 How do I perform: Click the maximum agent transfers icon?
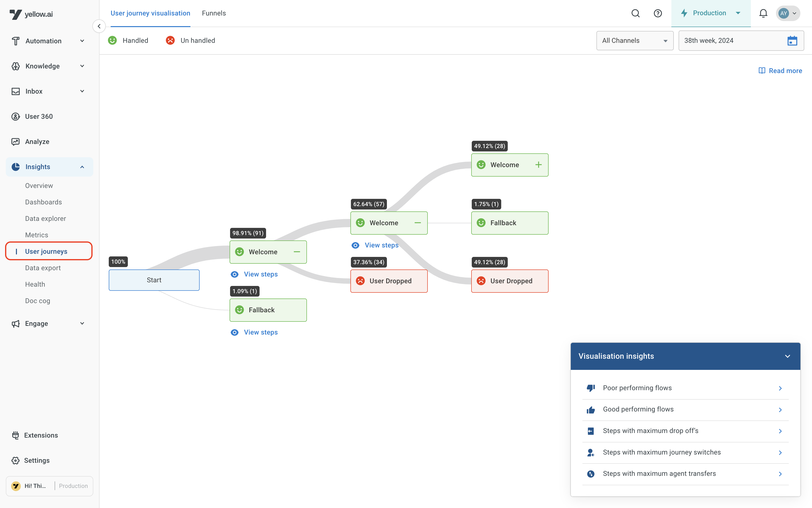tap(591, 474)
